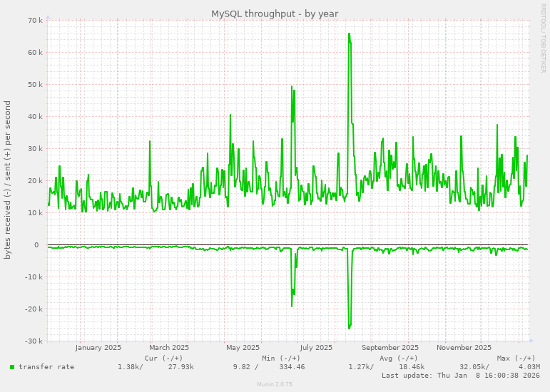This screenshot has width=550, height=392.
Task: Click the '20 k' y-axis label
Action: pos(36,181)
